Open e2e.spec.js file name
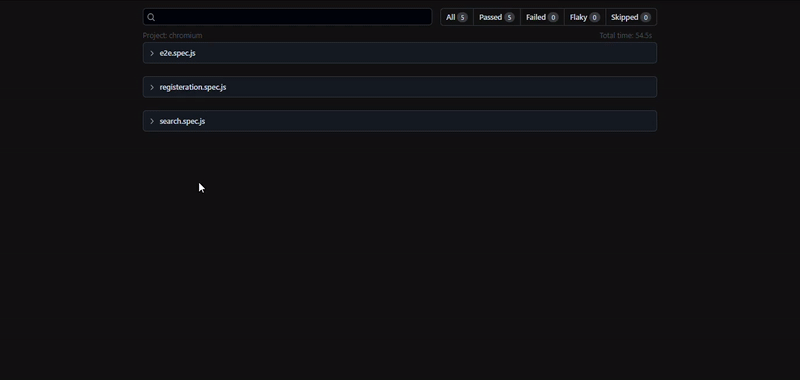The height and width of the screenshot is (380, 800). click(178, 53)
